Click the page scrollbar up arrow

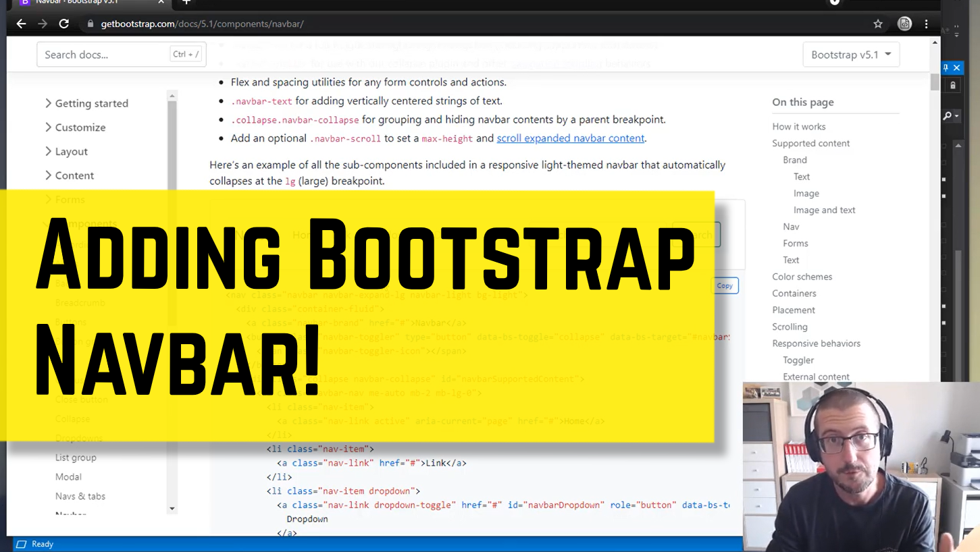(x=935, y=43)
